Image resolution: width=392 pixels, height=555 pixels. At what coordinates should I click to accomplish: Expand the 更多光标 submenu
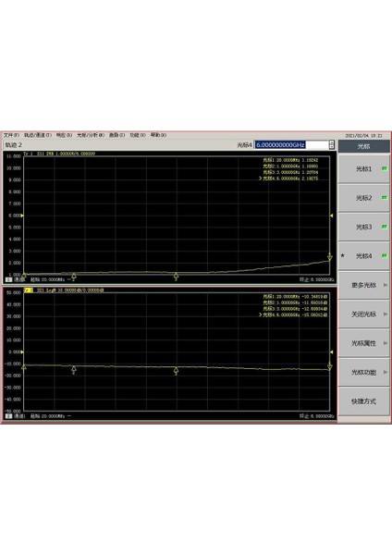pyautogui.click(x=363, y=285)
